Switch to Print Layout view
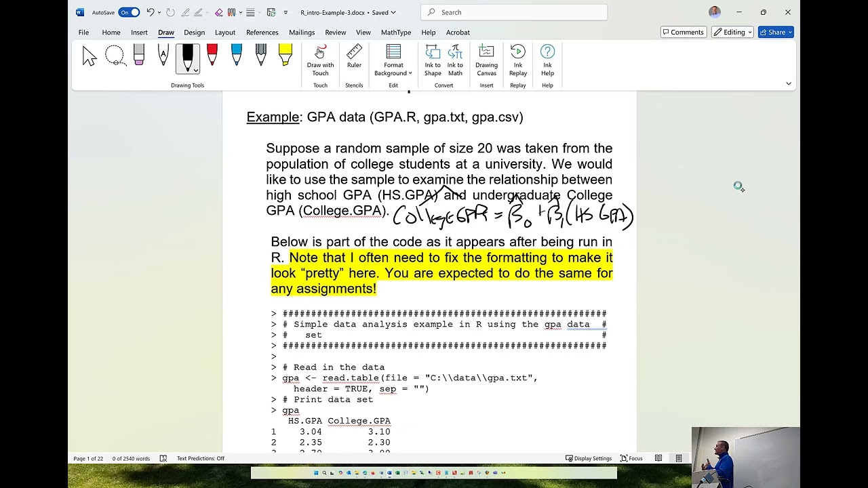Image resolution: width=868 pixels, height=488 pixels. tap(679, 458)
